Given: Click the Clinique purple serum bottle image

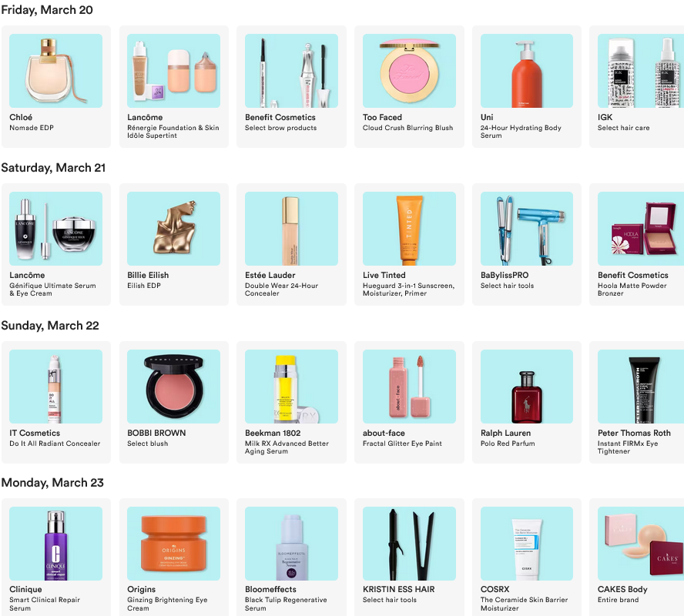Looking at the screenshot, I should (55, 543).
